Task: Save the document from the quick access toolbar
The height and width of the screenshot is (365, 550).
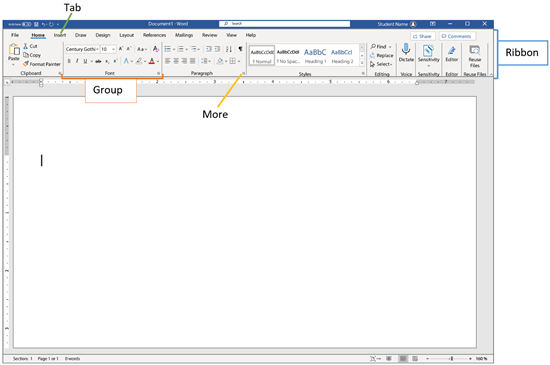Action: click(x=36, y=24)
